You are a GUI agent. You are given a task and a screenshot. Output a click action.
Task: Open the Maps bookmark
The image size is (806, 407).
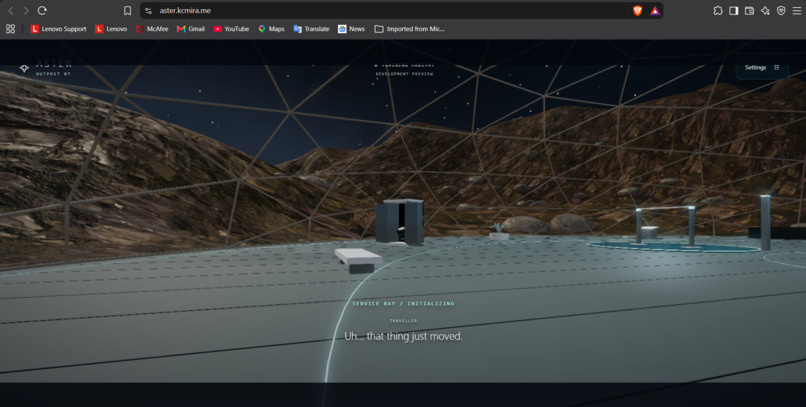[x=271, y=29]
